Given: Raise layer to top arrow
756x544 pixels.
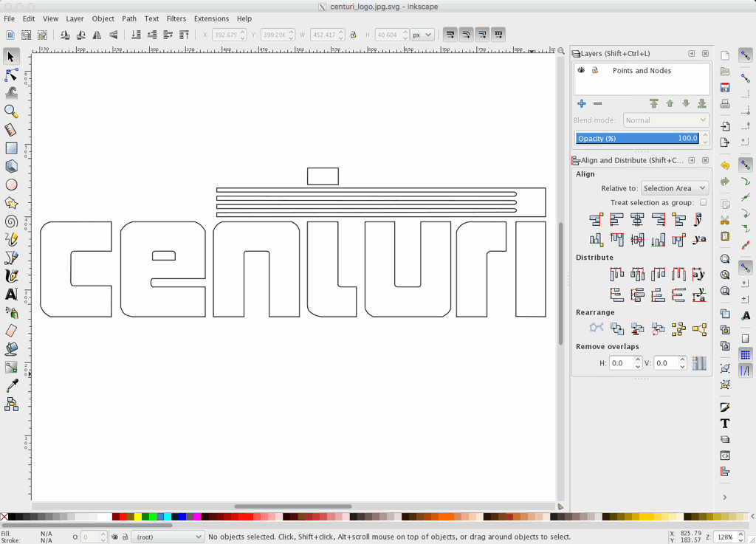Looking at the screenshot, I should 654,103.
